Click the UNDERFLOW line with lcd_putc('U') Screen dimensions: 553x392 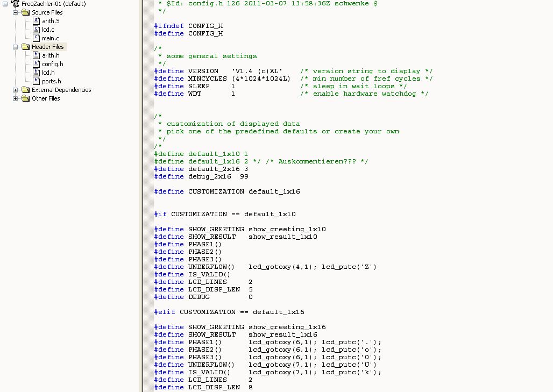[x=265, y=365]
